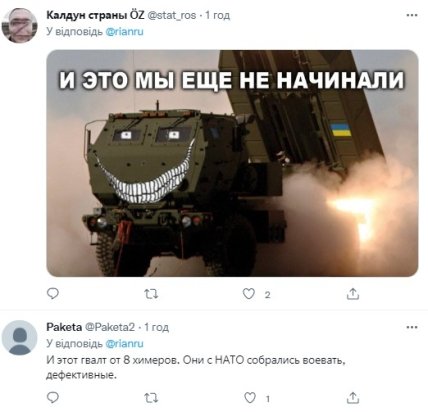Open @rianru link in Paketa's tweet
Image resolution: width=428 pixels, height=412 pixels.
[x=124, y=344]
